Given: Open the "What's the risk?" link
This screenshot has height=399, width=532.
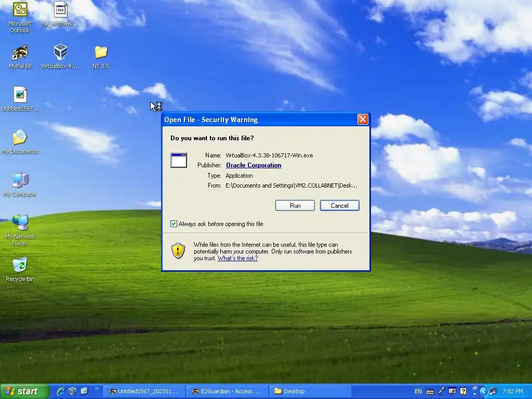Looking at the screenshot, I should (237, 258).
